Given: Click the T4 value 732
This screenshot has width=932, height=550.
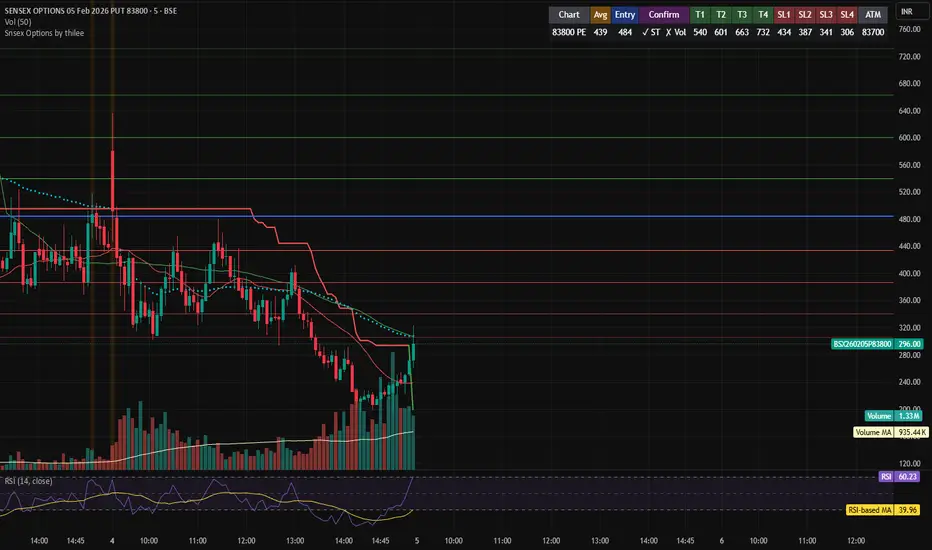Looking at the screenshot, I should (x=763, y=32).
